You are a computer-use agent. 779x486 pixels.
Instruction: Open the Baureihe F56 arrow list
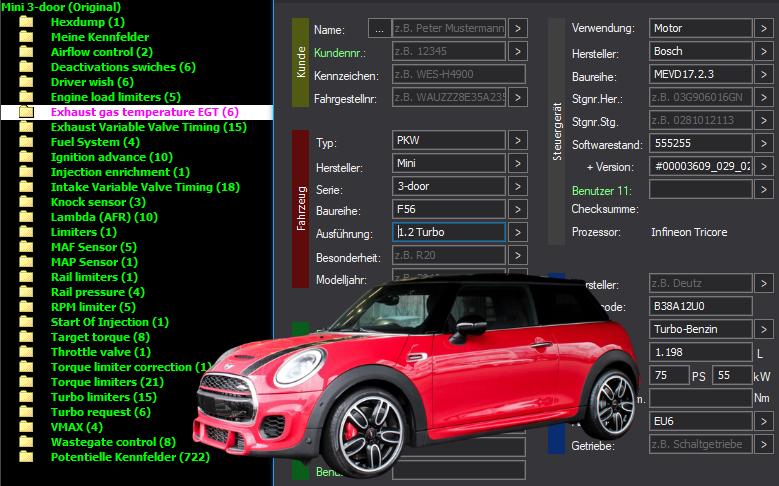tap(518, 209)
